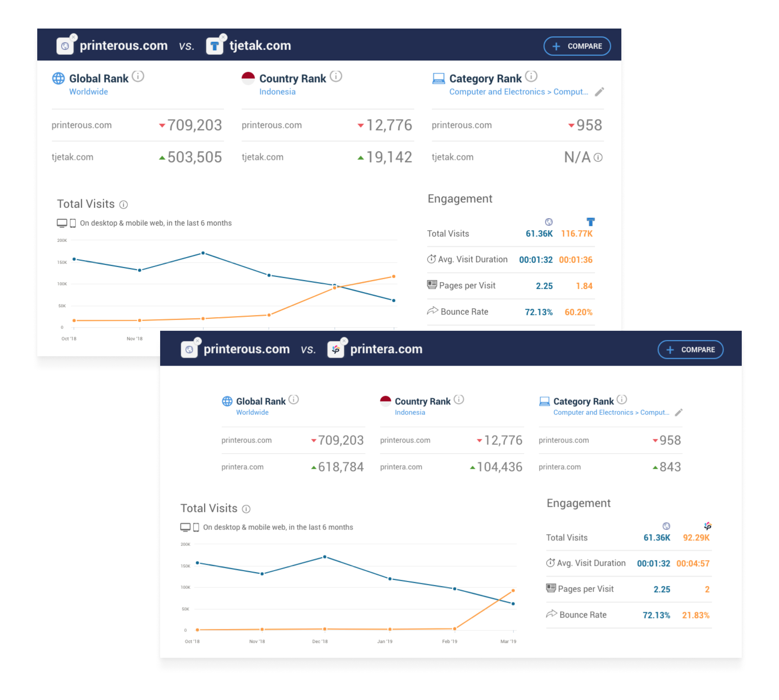The width and height of the screenshot is (779, 700).
Task: Click Indonesia flag icon in lower panel
Action: 385,401
